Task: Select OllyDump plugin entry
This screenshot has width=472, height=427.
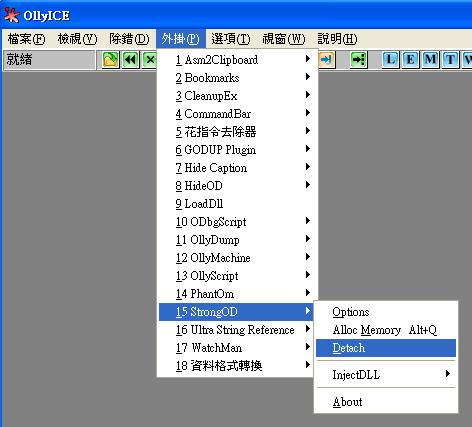Action: click(x=236, y=240)
